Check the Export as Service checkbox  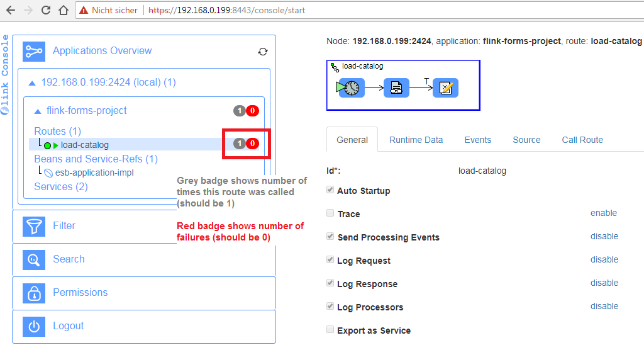click(x=330, y=330)
